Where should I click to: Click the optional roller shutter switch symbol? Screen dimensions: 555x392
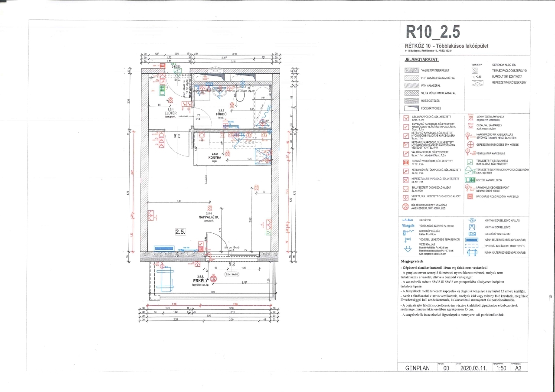pos(470,196)
